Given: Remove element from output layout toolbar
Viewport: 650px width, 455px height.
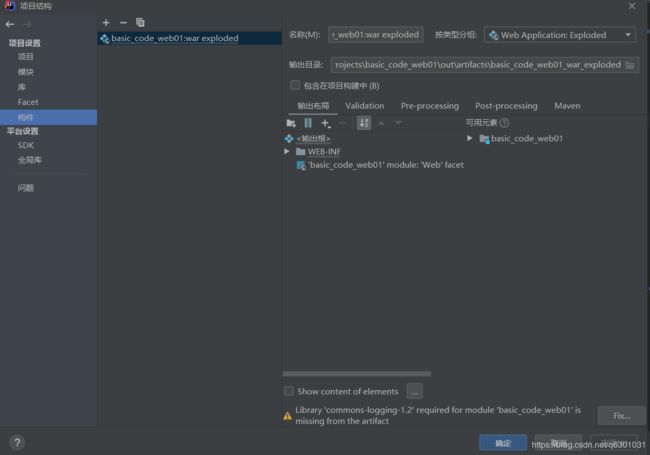Looking at the screenshot, I should [342, 123].
